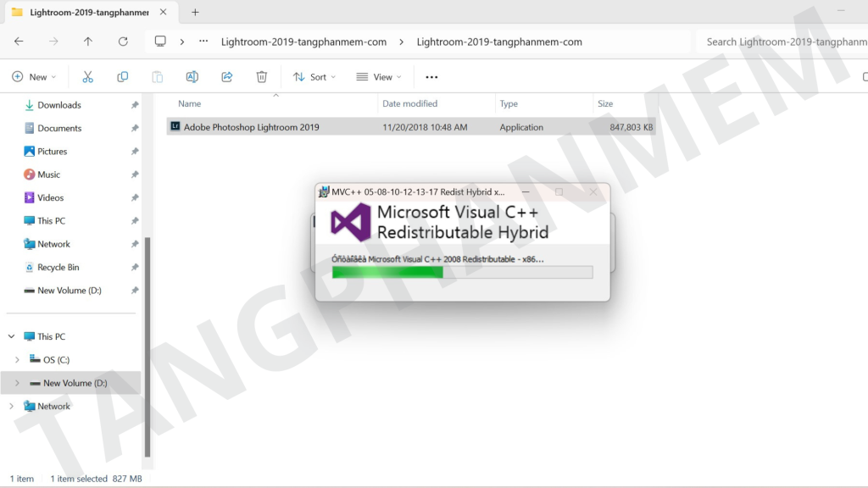
Task: Click the Rename icon in toolbar
Action: pyautogui.click(x=192, y=77)
